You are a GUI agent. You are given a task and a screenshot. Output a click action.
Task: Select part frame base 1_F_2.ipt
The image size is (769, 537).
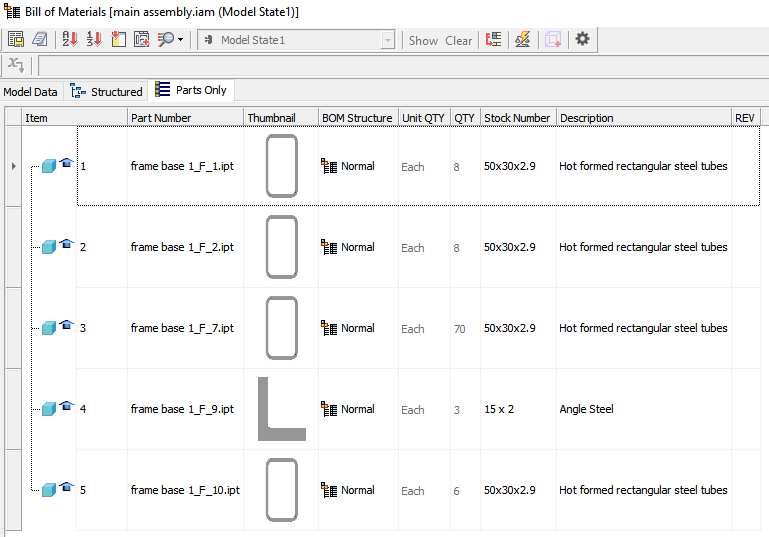pyautogui.click(x=182, y=247)
